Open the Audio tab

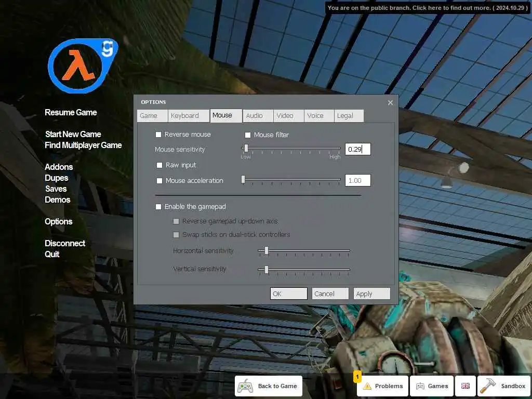click(x=258, y=116)
